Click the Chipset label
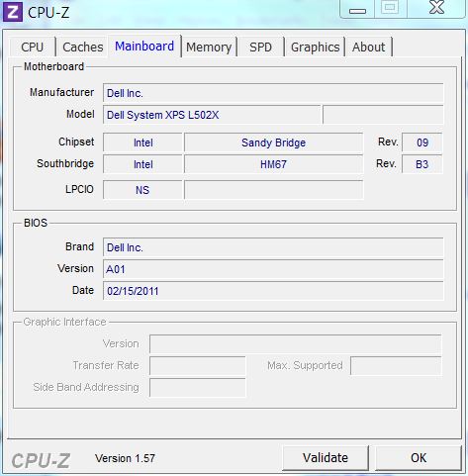 (76, 142)
